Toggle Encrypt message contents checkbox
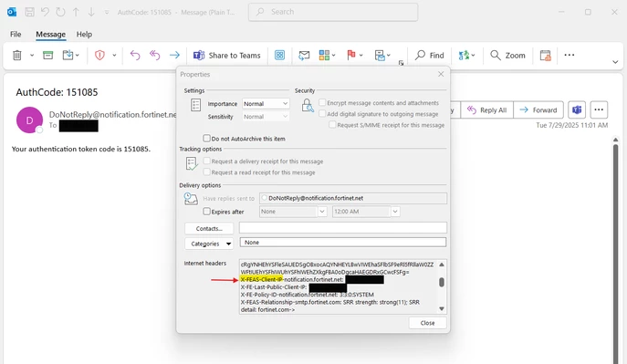Image resolution: width=627 pixels, height=364 pixels. [322, 103]
